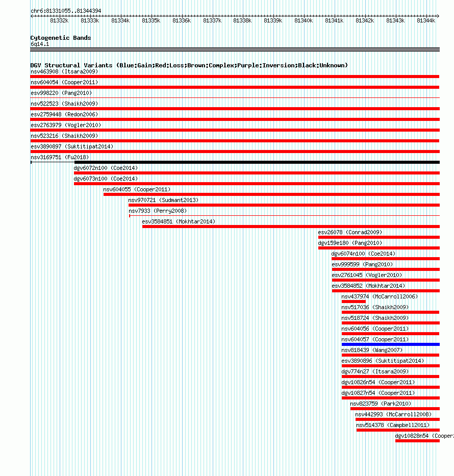Click the chr6:81331055..81344394 coordinate label
Viewport: 454px width, 476px height.
66,11
